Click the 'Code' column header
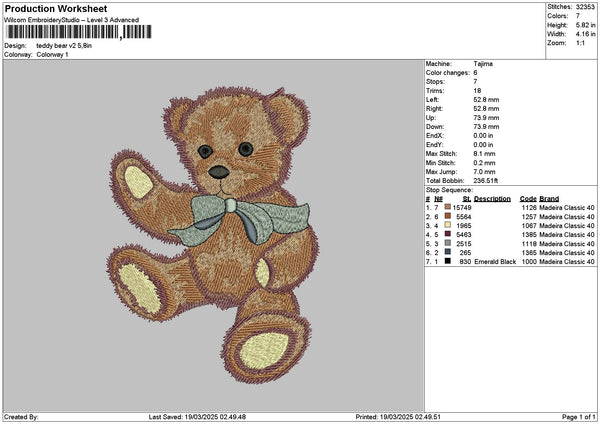This screenshot has width=600, height=424. pyautogui.click(x=528, y=199)
